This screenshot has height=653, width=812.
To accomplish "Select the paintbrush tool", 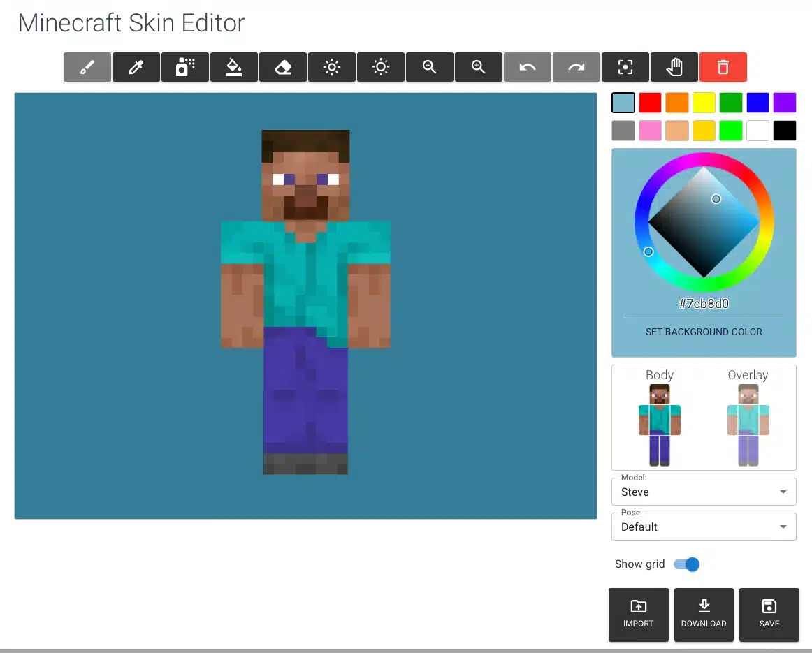I will click(87, 67).
